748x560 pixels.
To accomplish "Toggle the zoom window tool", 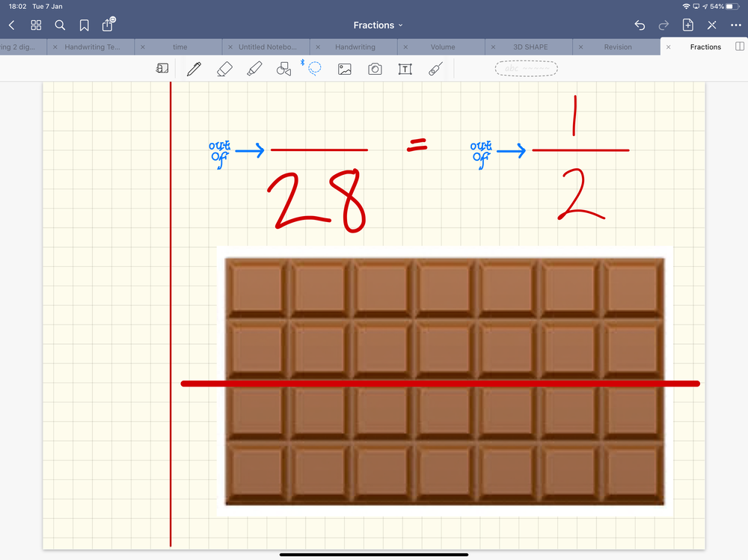I will pos(162,69).
